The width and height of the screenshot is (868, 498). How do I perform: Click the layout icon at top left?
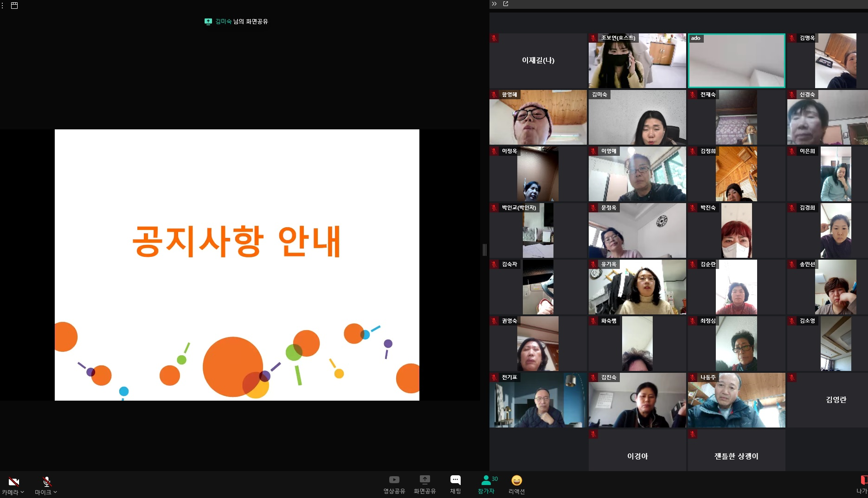point(14,6)
